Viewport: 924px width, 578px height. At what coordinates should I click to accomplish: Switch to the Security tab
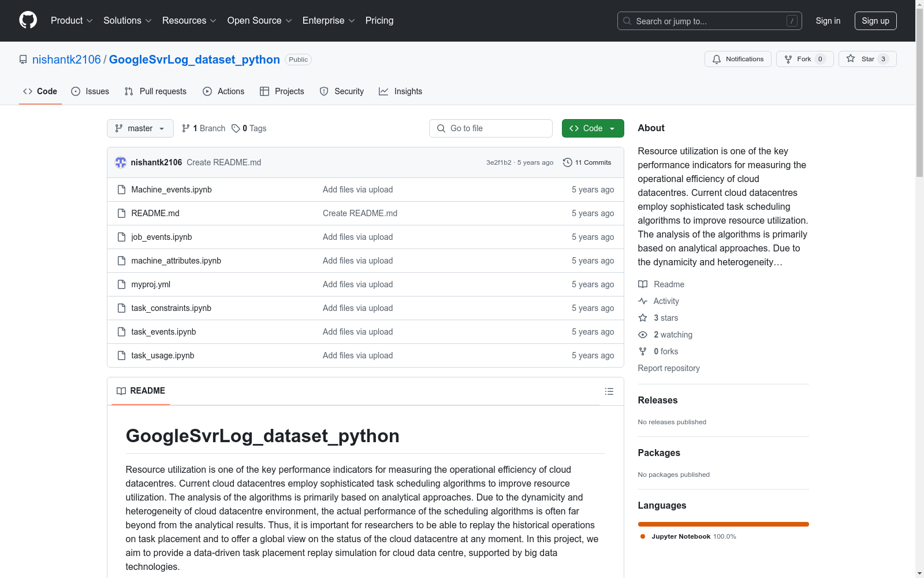pyautogui.click(x=342, y=91)
